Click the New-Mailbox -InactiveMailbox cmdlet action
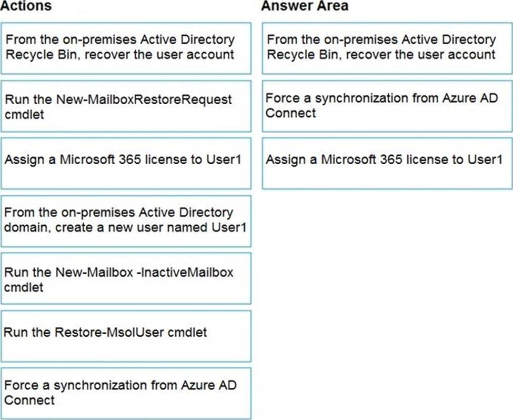513x420 pixels. click(126, 278)
